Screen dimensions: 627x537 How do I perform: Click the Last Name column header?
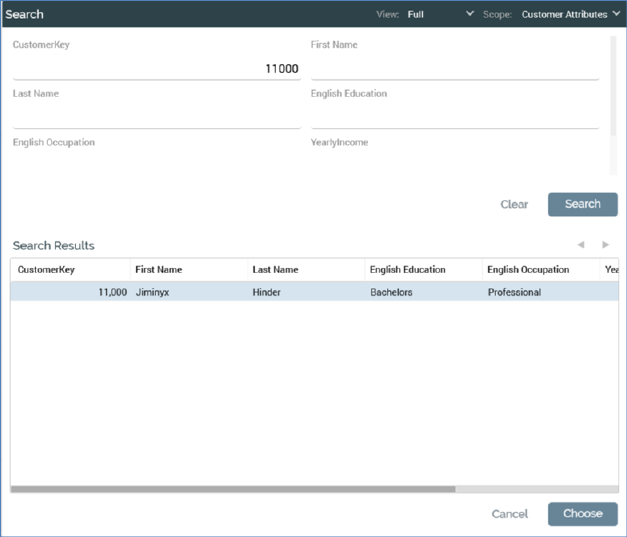[x=275, y=270]
